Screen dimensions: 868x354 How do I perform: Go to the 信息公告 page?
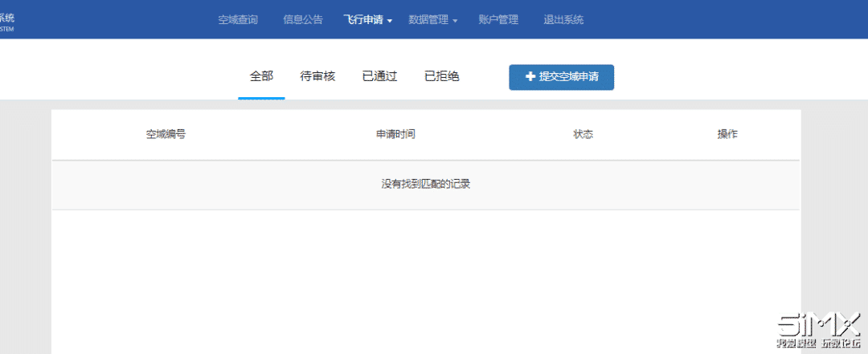pos(303,20)
